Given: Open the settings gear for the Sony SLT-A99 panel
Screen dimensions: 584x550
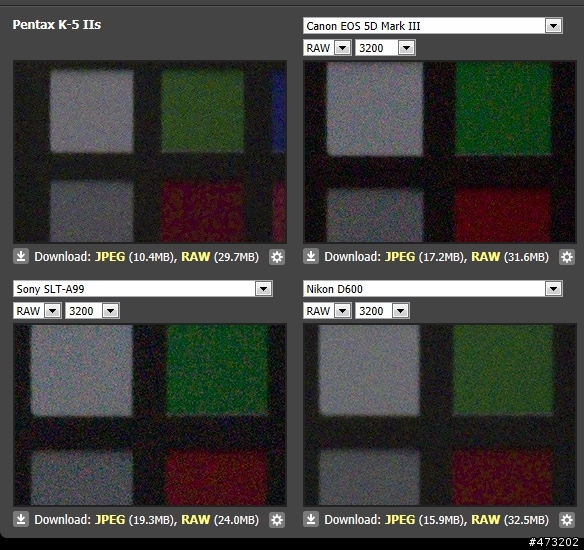Looking at the screenshot, I should click(277, 520).
